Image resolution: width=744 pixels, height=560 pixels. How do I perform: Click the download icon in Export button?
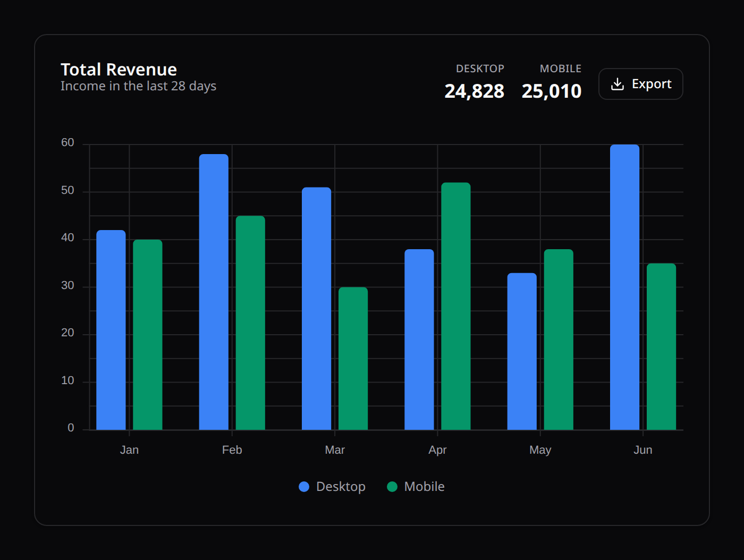(x=618, y=84)
